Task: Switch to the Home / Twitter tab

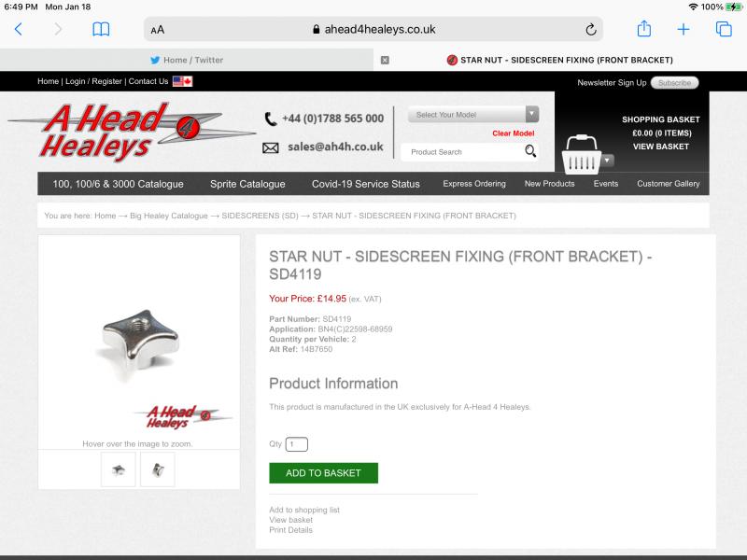Action: click(187, 60)
